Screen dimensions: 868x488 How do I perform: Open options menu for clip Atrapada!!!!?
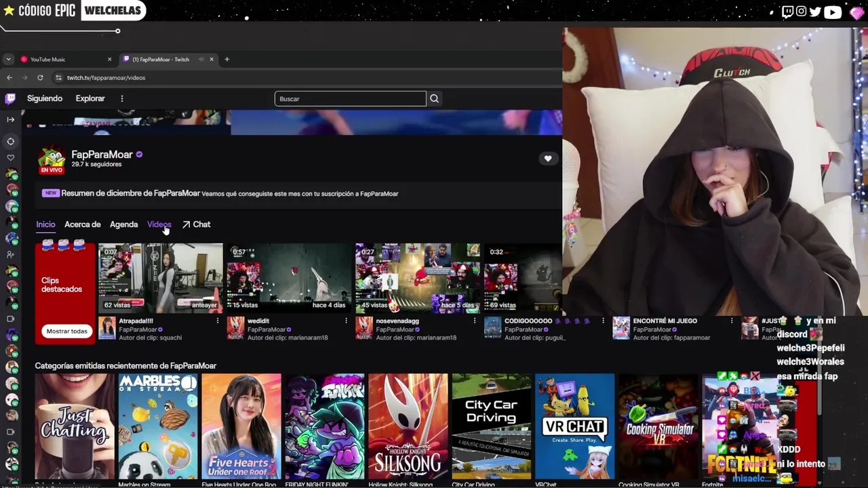click(x=218, y=321)
